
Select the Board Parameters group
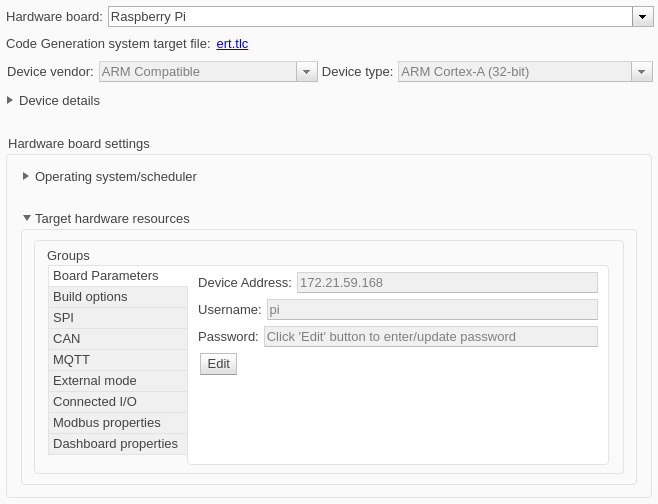pos(106,276)
